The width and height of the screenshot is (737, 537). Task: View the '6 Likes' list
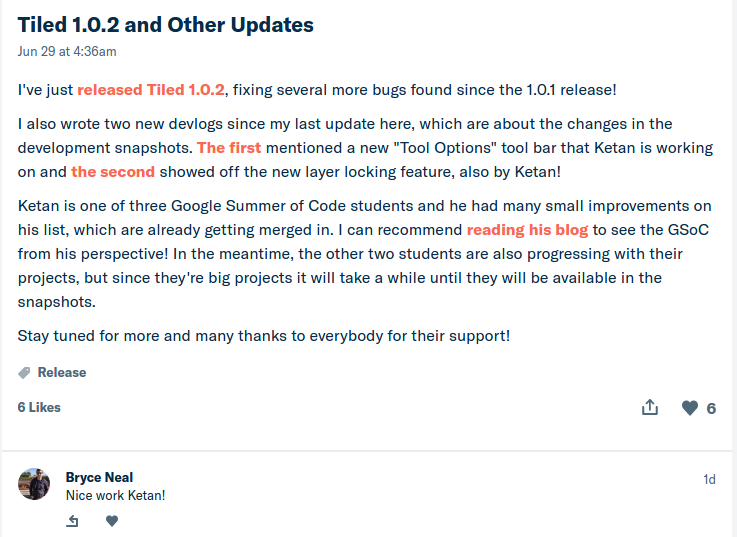pos(39,407)
